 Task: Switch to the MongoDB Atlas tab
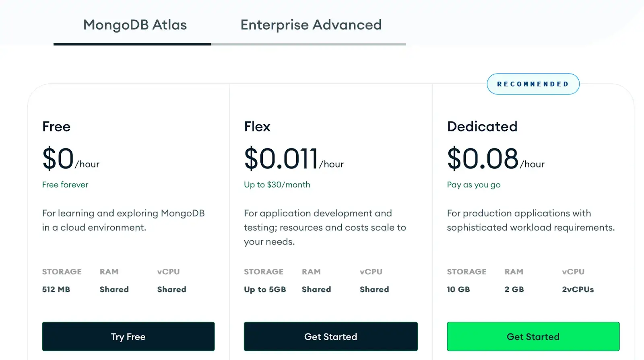tap(135, 25)
